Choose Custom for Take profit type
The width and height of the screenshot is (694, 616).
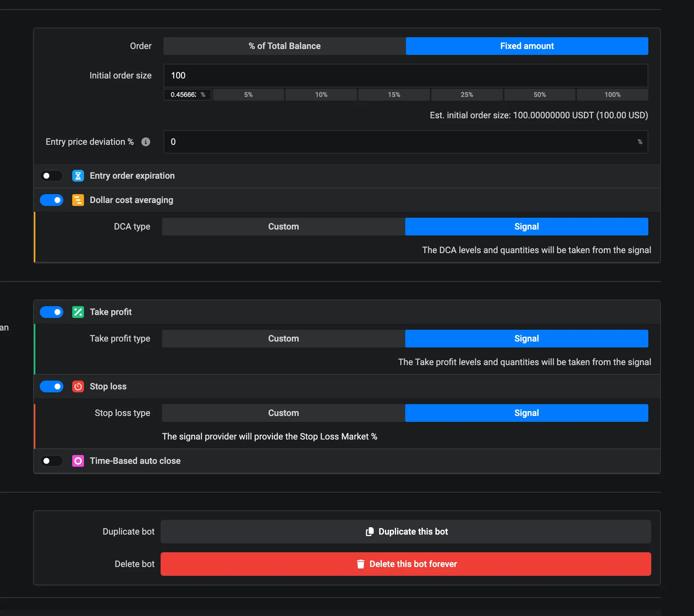tap(283, 339)
